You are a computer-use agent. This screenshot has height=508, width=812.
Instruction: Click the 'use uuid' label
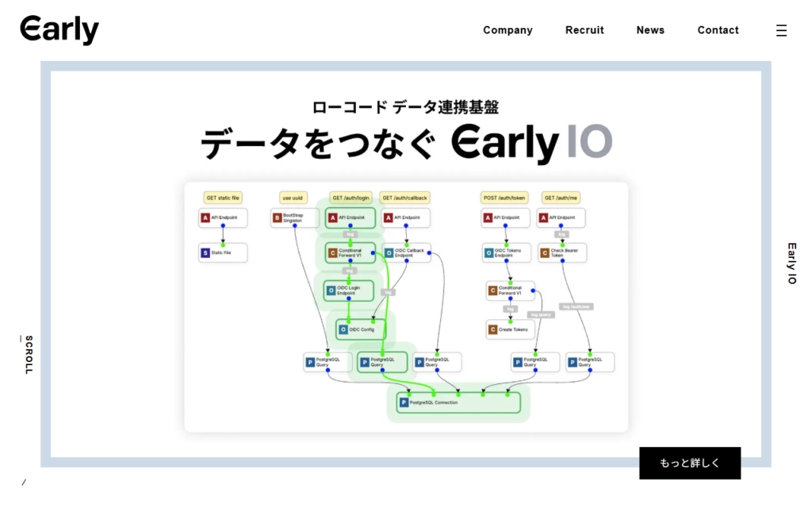click(x=293, y=198)
